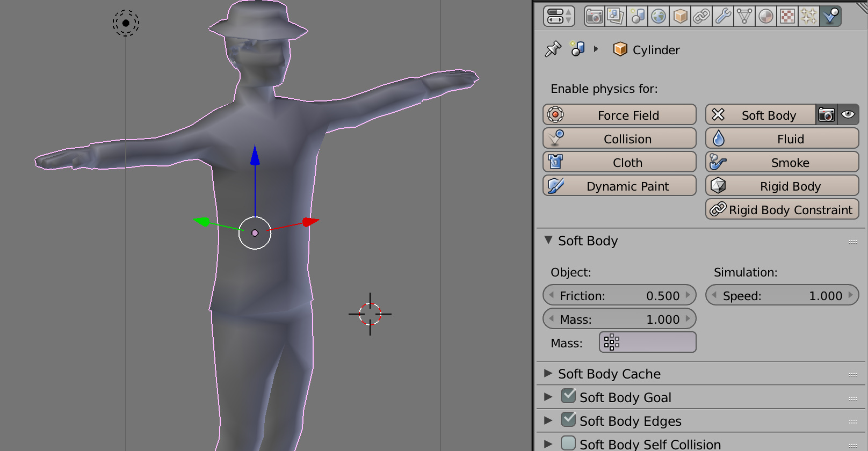Enable Fluid physics
868x451 pixels.
782,139
